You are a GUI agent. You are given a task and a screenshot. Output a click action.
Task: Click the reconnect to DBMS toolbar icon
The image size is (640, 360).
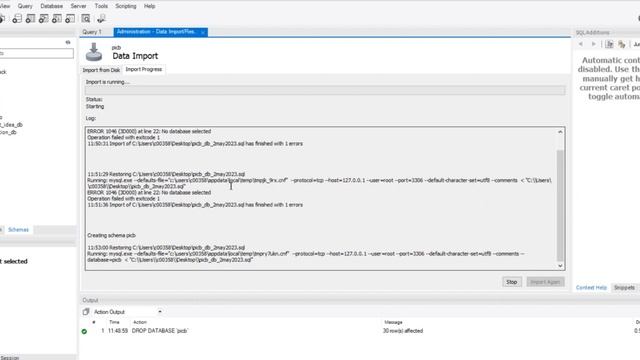coord(101,18)
